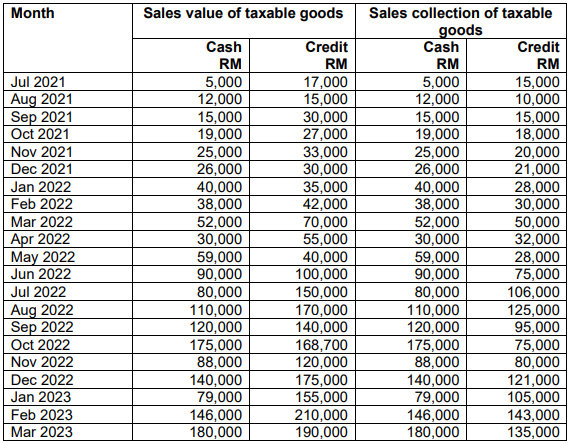Click the Aug 2022 credit collection 125,000
570x443 pixels.
pos(533,310)
